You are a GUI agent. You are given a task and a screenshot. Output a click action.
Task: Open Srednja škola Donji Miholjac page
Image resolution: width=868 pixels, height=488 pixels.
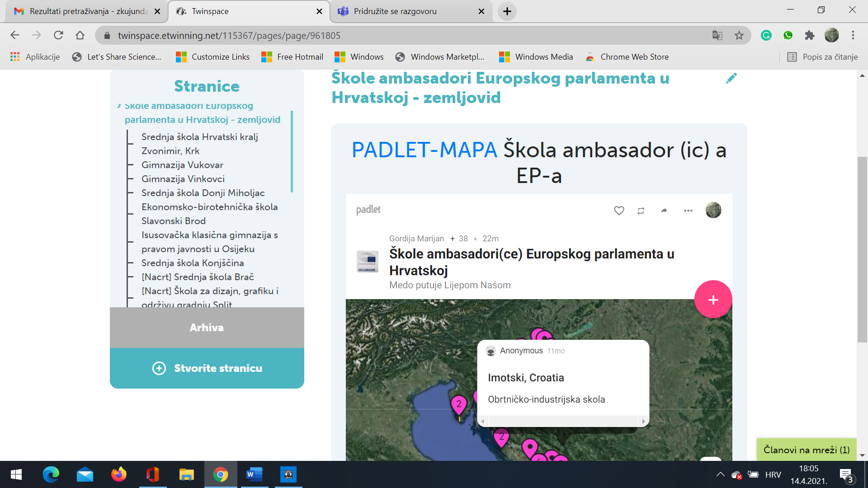(x=203, y=193)
